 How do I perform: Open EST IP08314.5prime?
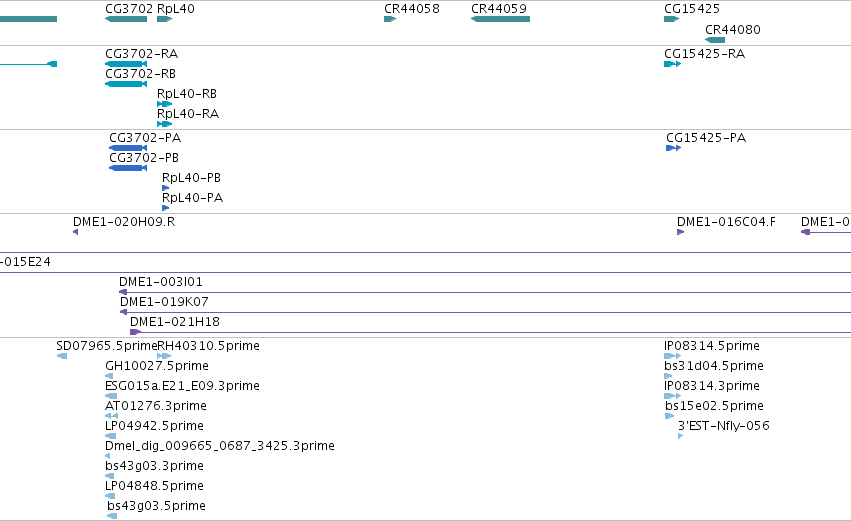coord(672,356)
